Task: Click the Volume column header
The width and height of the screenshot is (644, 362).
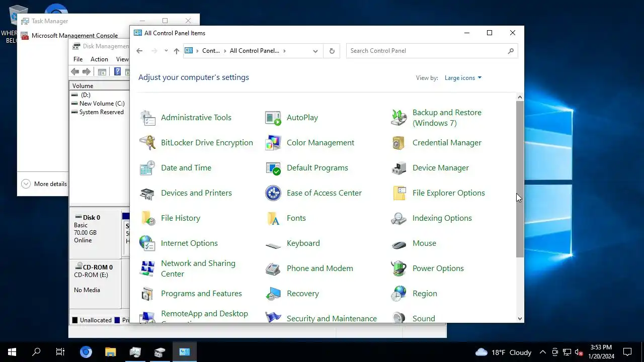Action: tap(100, 86)
